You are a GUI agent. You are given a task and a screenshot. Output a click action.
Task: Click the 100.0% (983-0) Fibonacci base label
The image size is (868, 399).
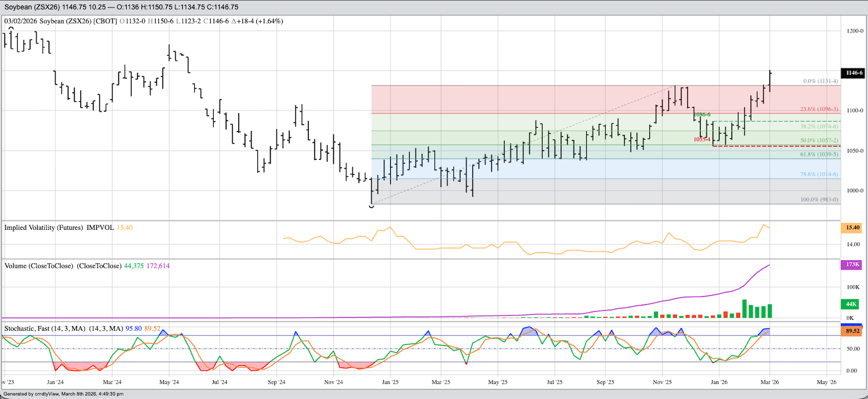coord(819,199)
